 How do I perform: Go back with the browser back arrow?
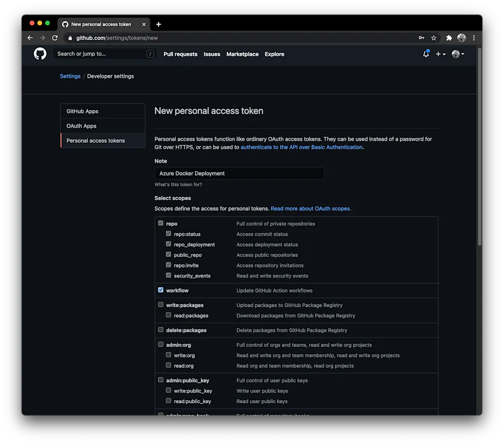[x=30, y=38]
